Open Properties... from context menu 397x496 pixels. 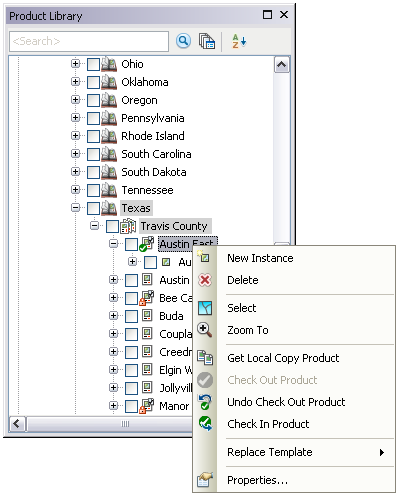294,480
